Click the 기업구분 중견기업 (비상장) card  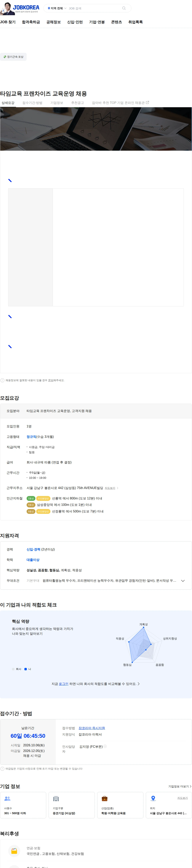72,805
